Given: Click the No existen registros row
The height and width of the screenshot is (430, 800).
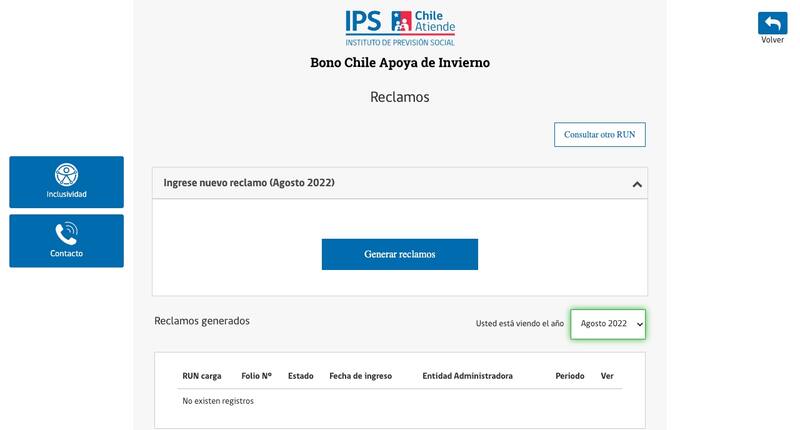Looking at the screenshot, I should pyautogui.click(x=218, y=401).
